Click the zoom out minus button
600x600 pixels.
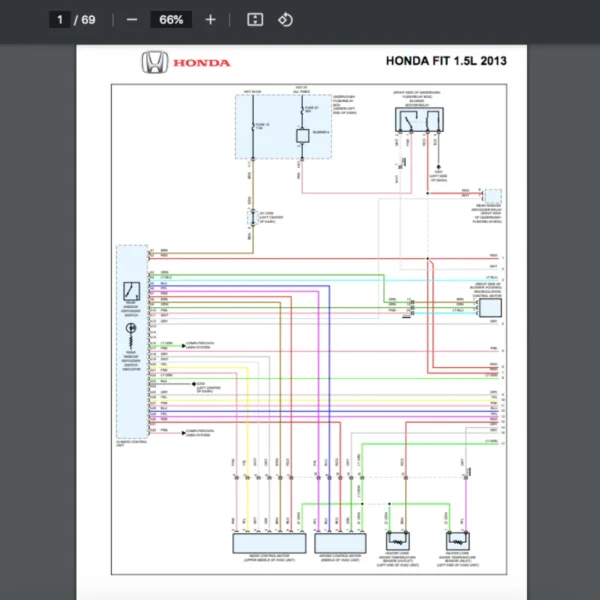coord(131,20)
